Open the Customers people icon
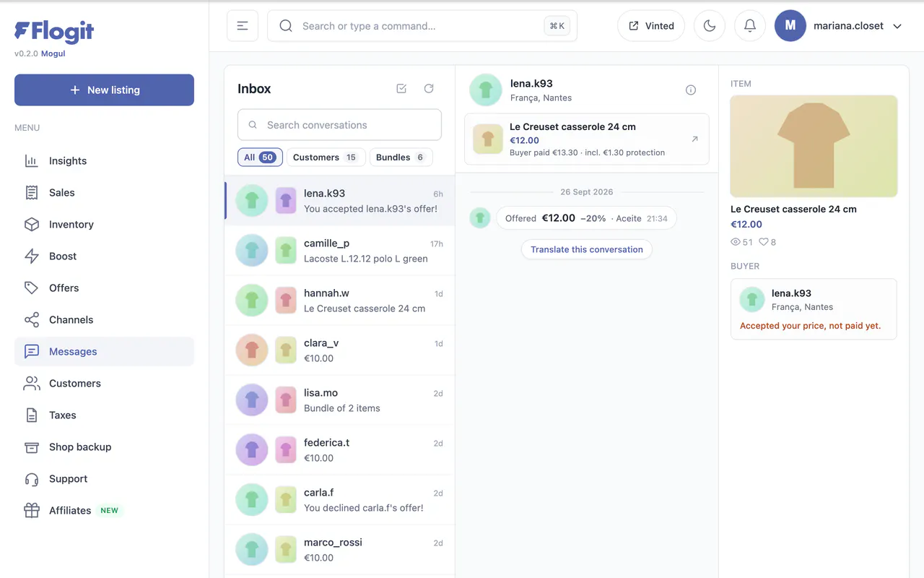The image size is (924, 578). click(32, 384)
